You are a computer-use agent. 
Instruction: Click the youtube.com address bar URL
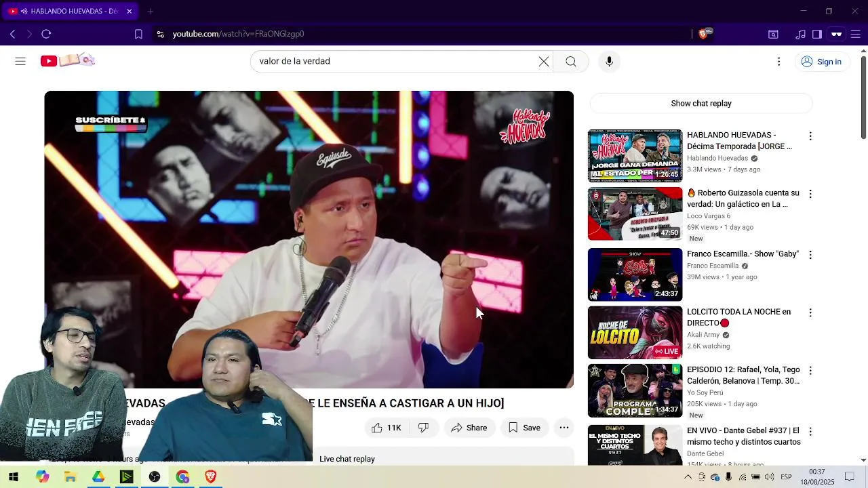[238, 34]
